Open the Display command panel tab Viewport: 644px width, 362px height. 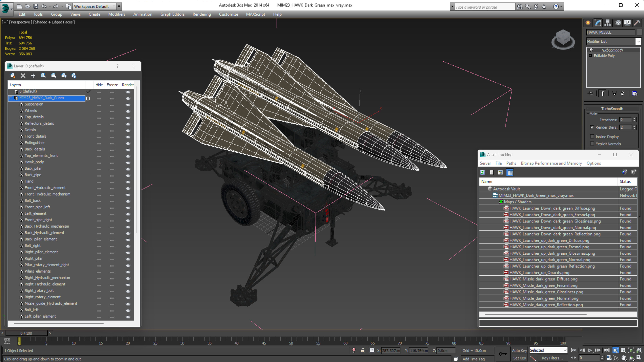(627, 23)
